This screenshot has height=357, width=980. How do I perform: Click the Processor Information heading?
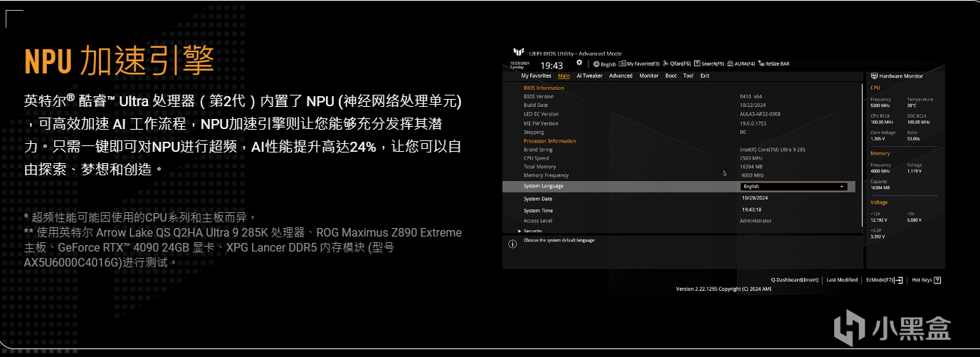pos(549,141)
